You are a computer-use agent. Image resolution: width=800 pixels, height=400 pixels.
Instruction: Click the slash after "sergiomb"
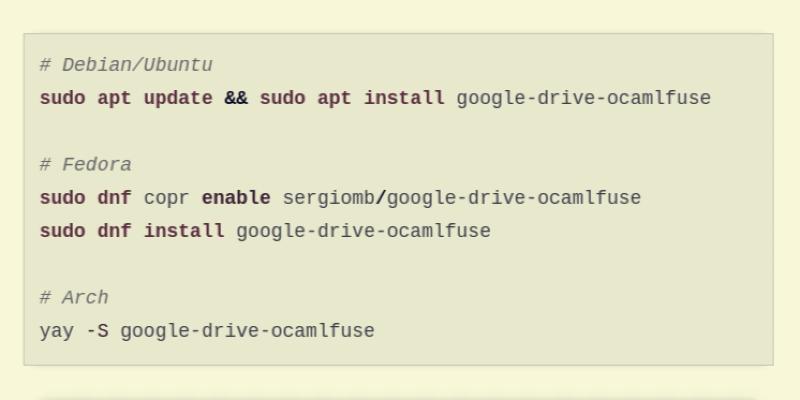coord(381,198)
